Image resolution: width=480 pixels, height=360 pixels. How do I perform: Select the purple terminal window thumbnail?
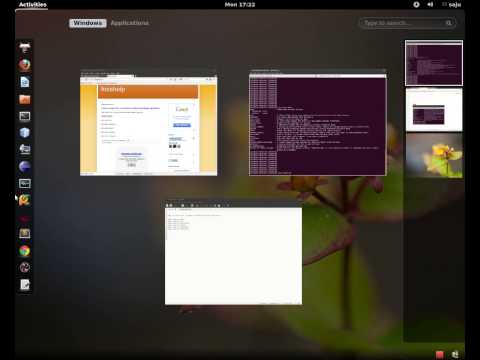pos(318,122)
